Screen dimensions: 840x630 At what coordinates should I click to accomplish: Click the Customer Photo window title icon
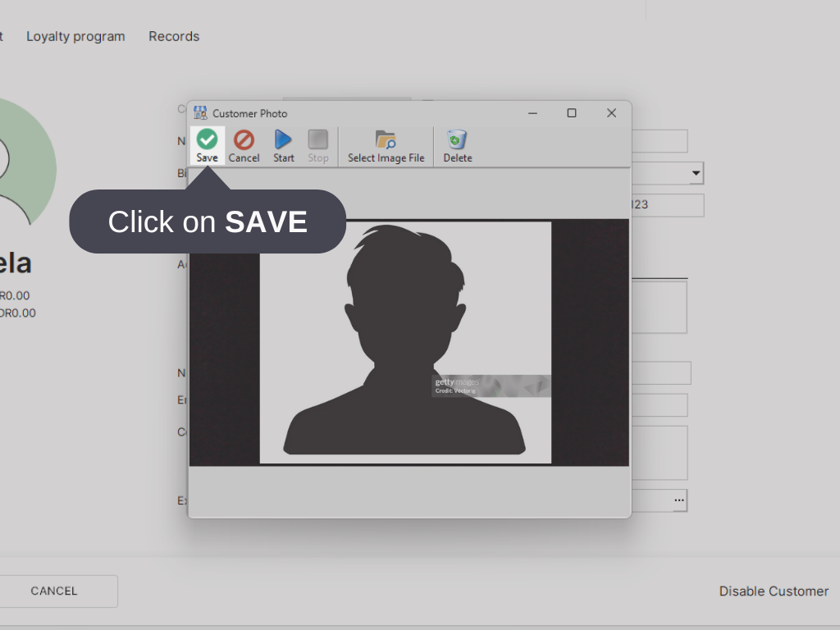(200, 113)
